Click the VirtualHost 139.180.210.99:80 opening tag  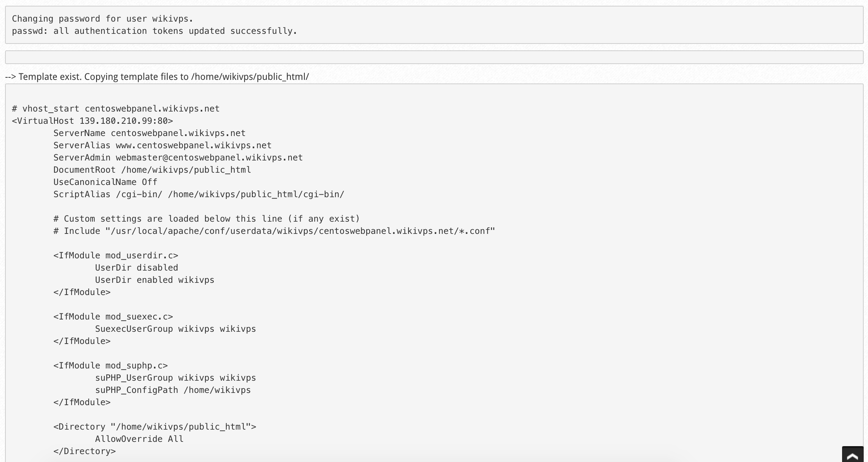click(92, 121)
